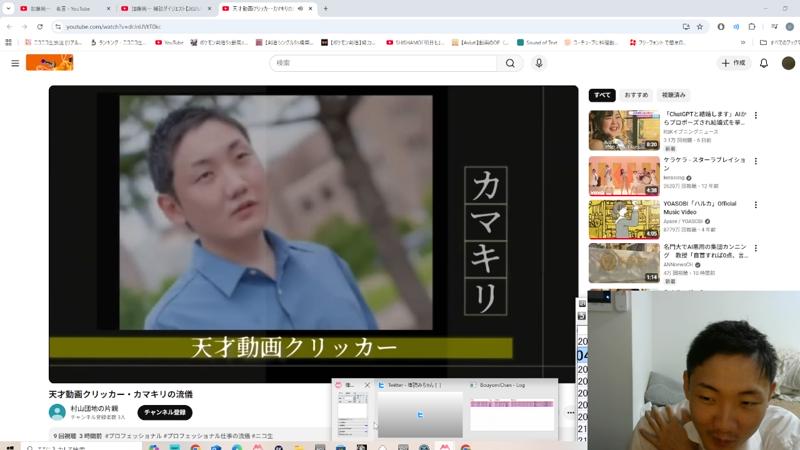Select the すべて filter chip
The height and width of the screenshot is (450, 800).
602,95
